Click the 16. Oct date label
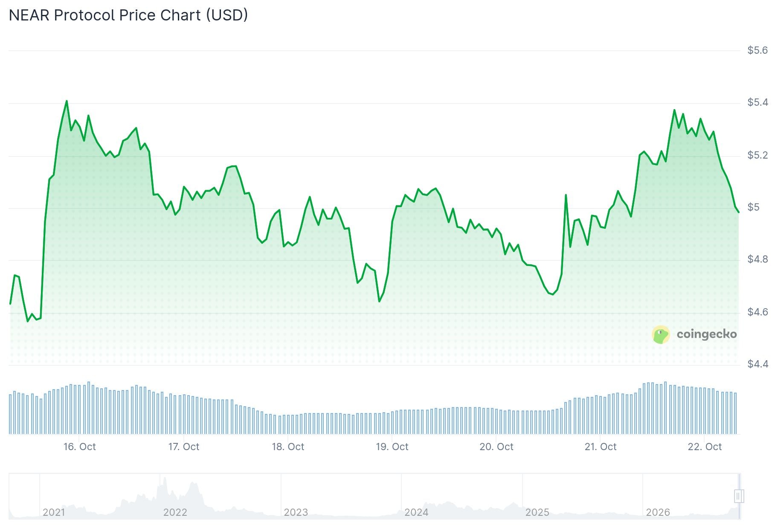The height and width of the screenshot is (532, 778). [80, 447]
